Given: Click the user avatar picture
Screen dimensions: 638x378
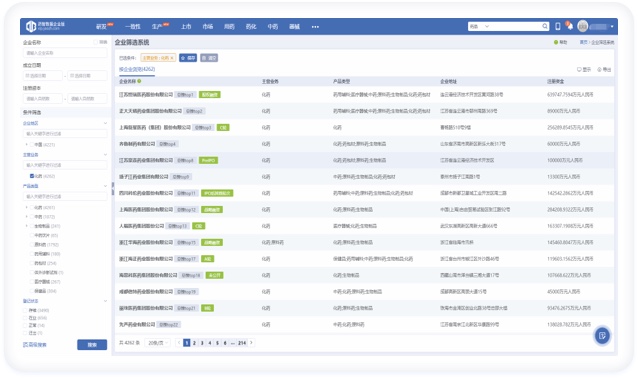Looking at the screenshot, I should point(583,26).
